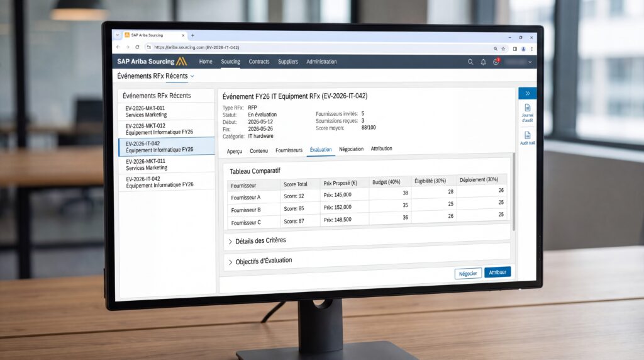Click the Budget (40%) column header
The width and height of the screenshot is (644, 360).
386,182
